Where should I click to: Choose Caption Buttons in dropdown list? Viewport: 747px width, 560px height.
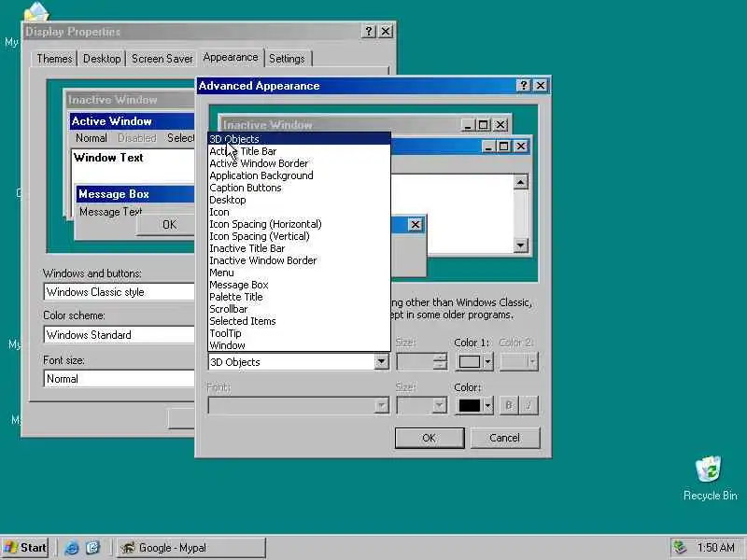(299, 188)
